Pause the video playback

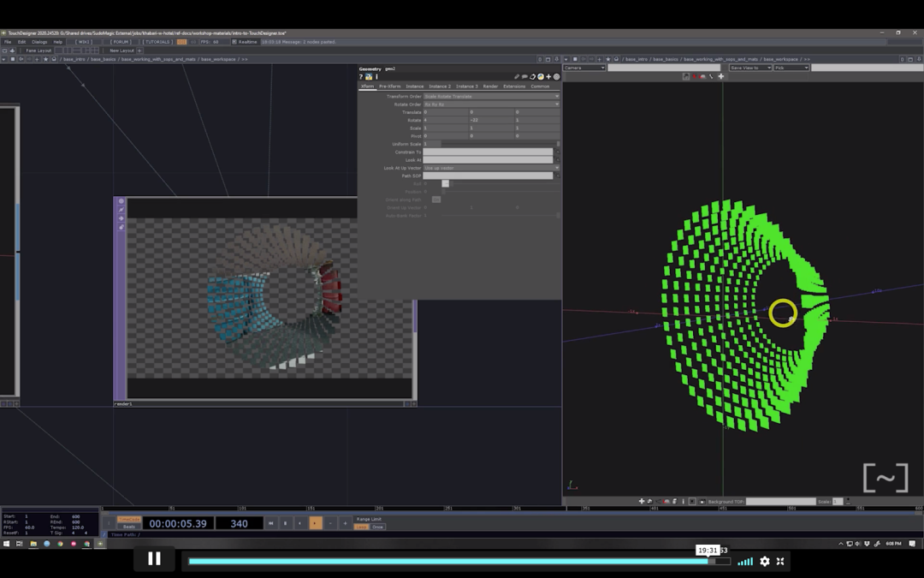coord(154,559)
